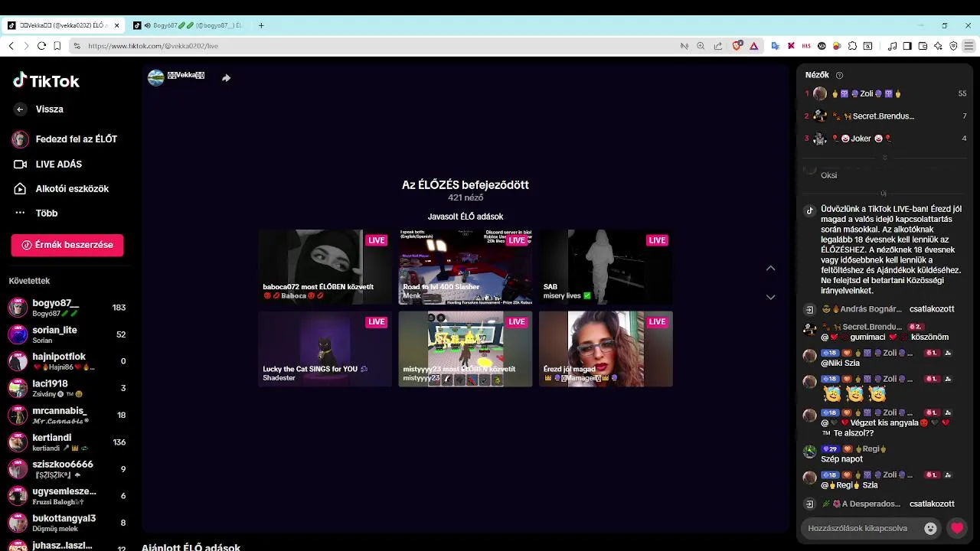This screenshot has width=980, height=551.
Task: Open LIVE ADÁS menu item
Action: 48,165
